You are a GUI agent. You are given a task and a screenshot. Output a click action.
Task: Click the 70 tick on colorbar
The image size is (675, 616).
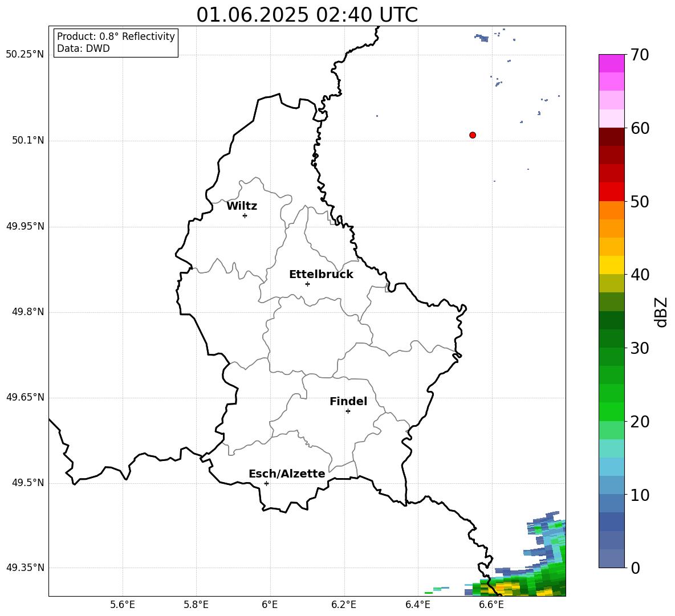[640, 55]
